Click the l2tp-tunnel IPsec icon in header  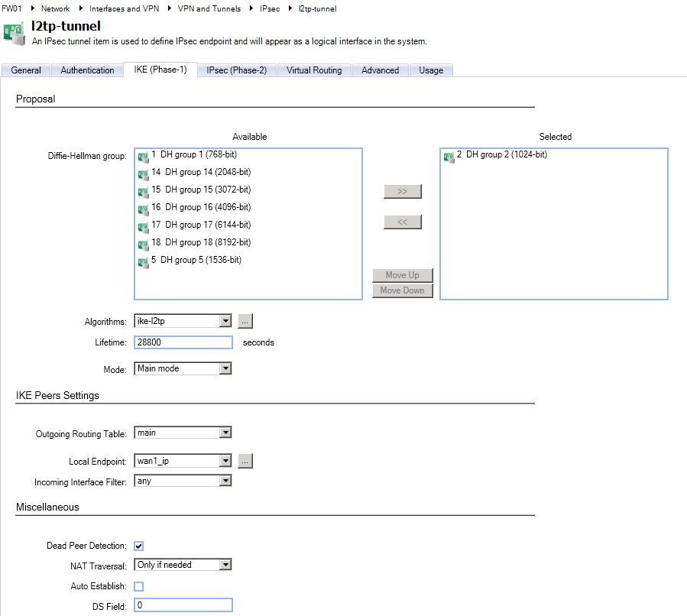13,31
